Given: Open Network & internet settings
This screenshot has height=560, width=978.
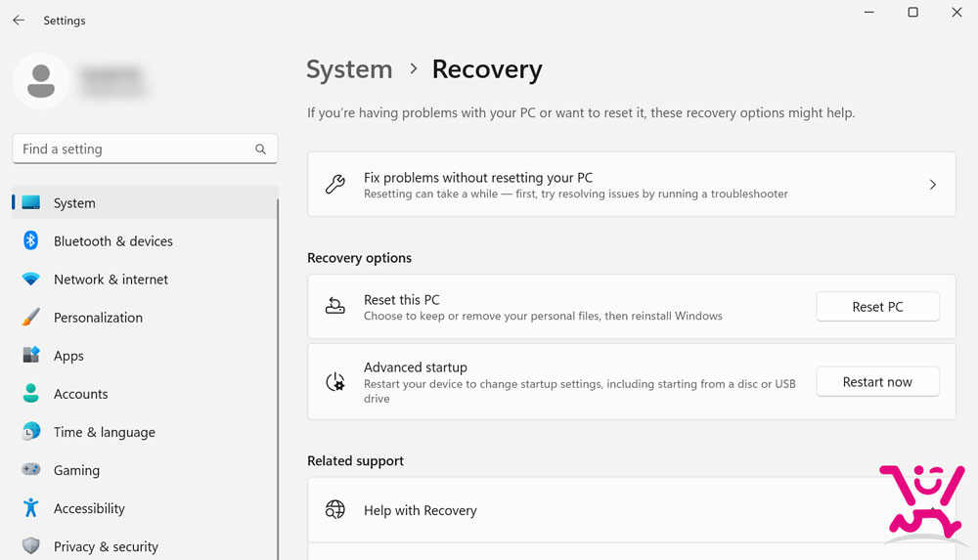Looking at the screenshot, I should [x=145, y=279].
